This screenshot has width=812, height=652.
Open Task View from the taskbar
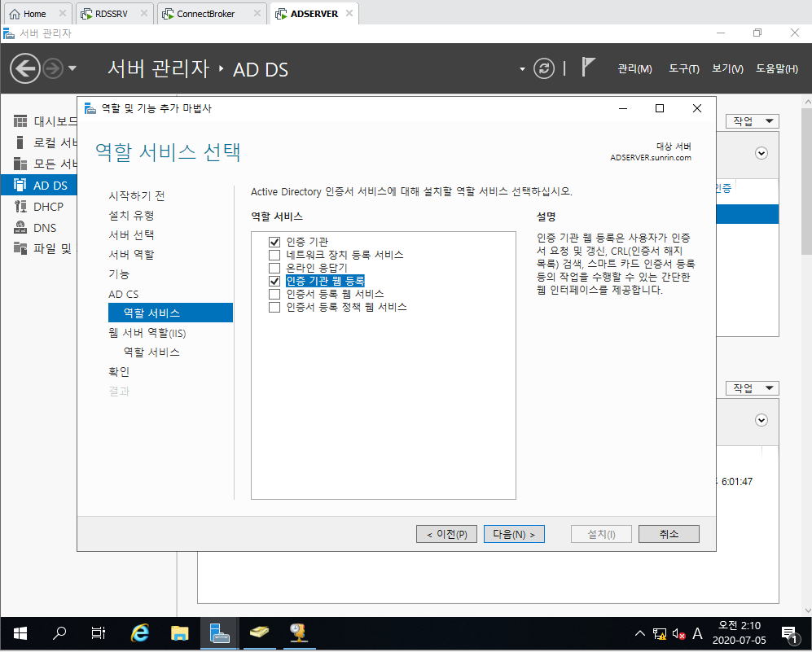(x=99, y=632)
